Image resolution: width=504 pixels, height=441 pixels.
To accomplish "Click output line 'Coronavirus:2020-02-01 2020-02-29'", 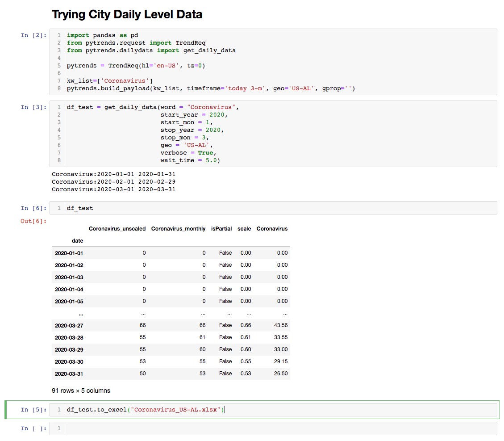I will pos(113,182).
